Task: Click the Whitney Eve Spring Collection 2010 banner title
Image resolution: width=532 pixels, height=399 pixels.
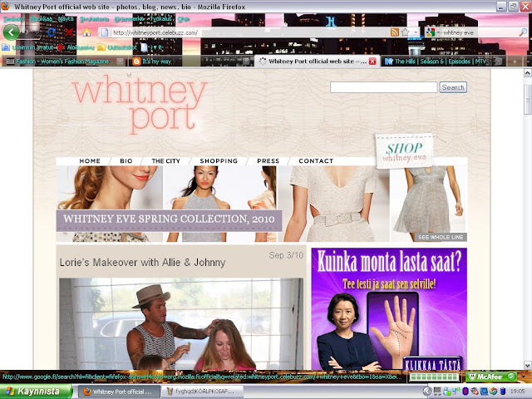Action: pos(169,219)
